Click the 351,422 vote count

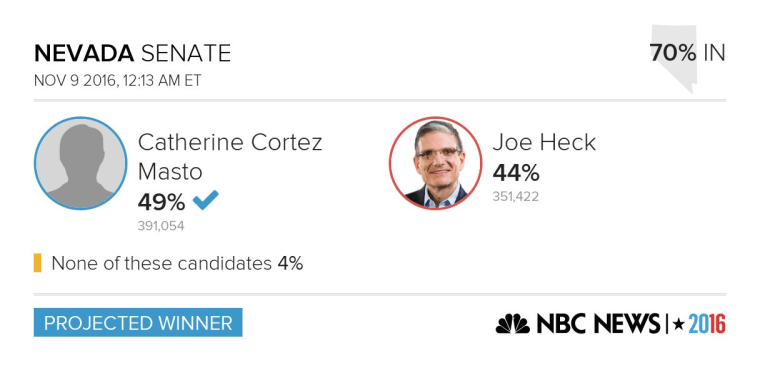coord(516,197)
